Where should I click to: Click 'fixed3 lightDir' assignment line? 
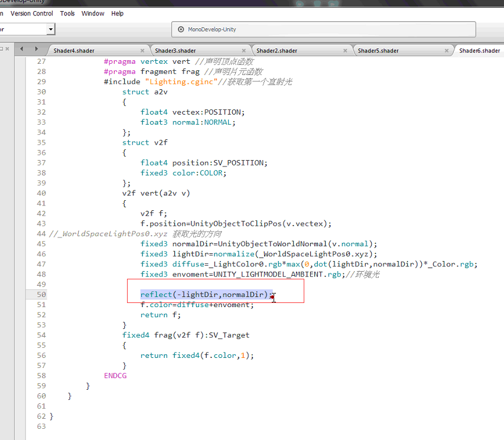pyautogui.click(x=259, y=254)
